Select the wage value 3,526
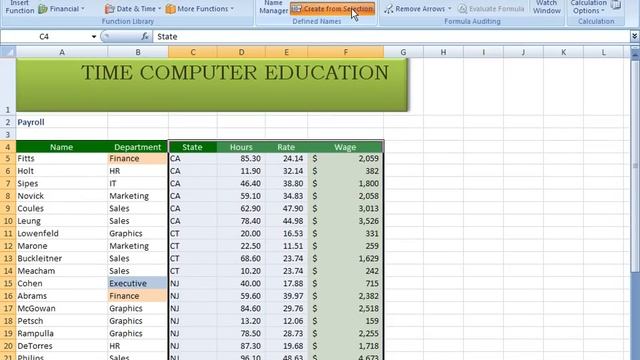 click(x=345, y=221)
